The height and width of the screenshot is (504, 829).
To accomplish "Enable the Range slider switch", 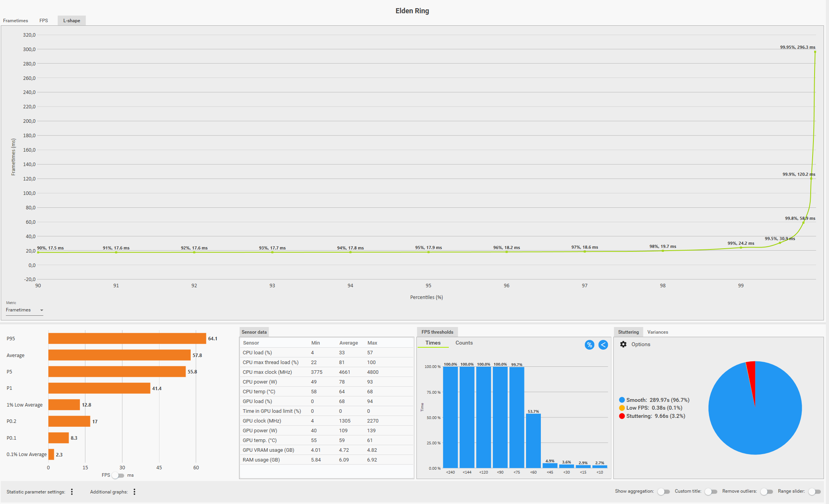I will [814, 492].
